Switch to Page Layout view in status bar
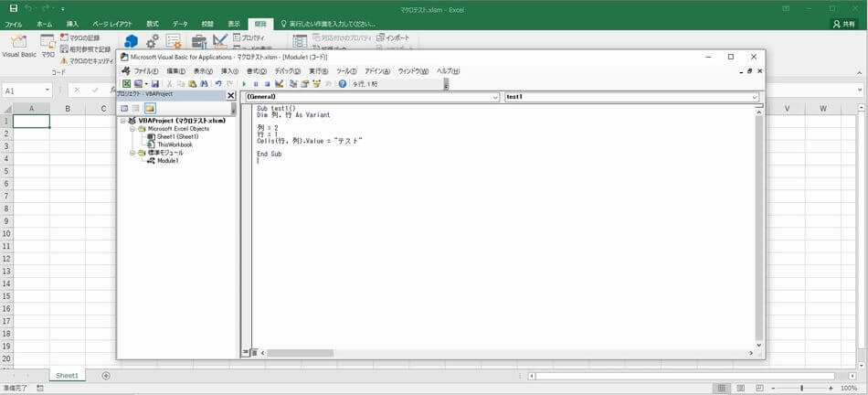868x395 pixels. coord(741,389)
